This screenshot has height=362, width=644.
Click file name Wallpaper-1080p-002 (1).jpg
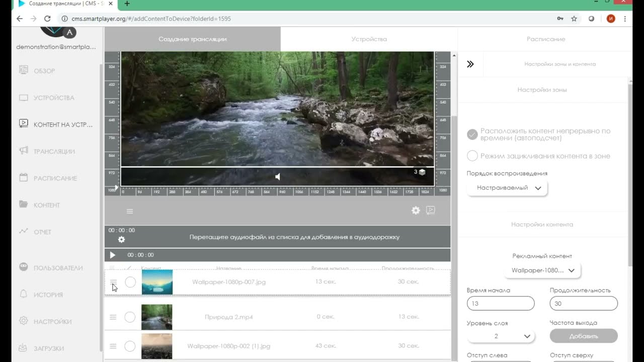point(229,346)
